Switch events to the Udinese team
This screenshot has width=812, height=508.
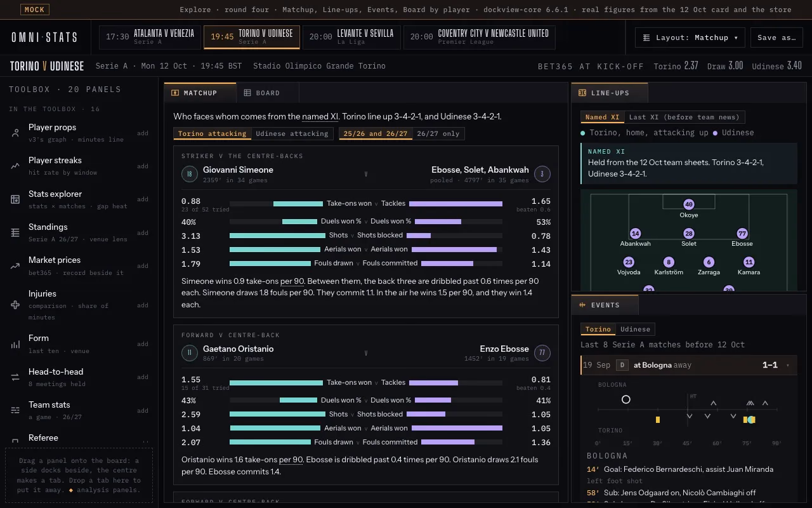tap(635, 329)
